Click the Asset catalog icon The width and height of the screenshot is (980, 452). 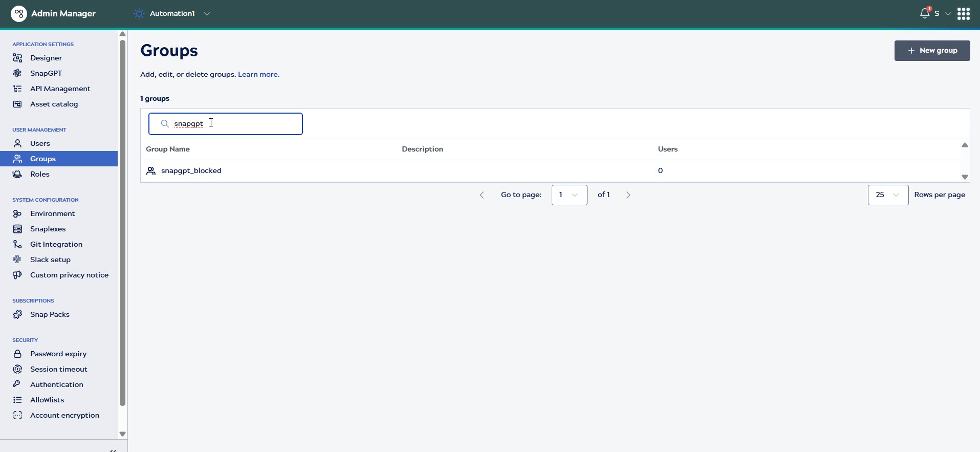click(17, 104)
